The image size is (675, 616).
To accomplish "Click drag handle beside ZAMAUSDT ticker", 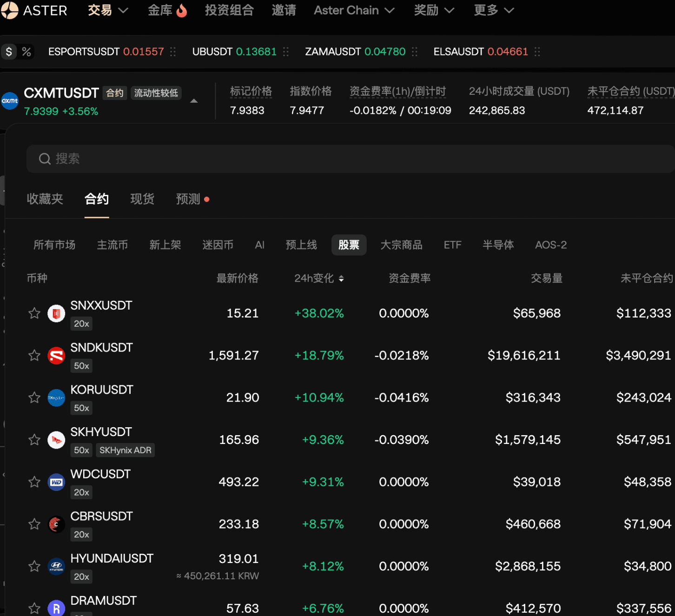I will [415, 52].
